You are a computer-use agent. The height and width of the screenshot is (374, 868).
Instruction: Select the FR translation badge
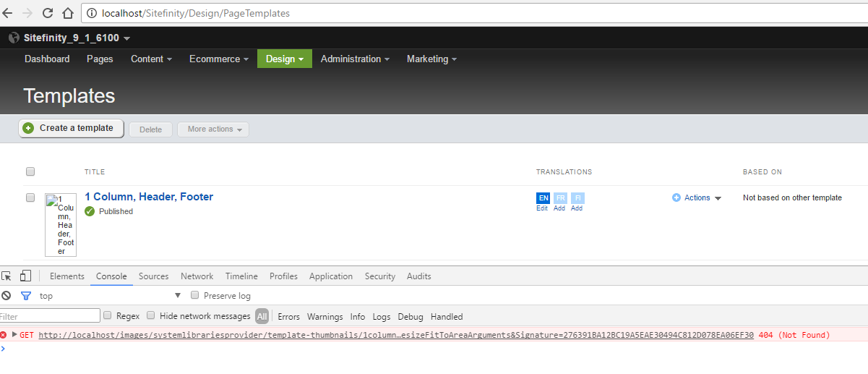tap(561, 197)
